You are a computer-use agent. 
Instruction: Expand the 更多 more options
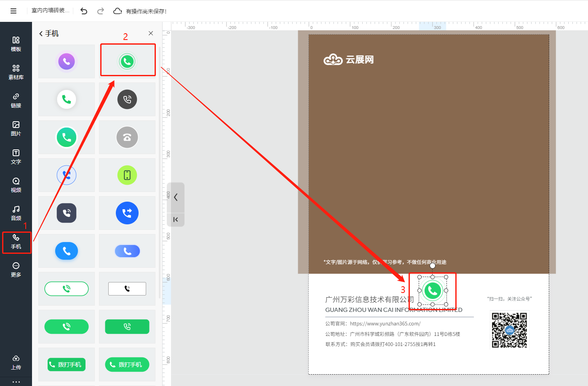point(16,269)
